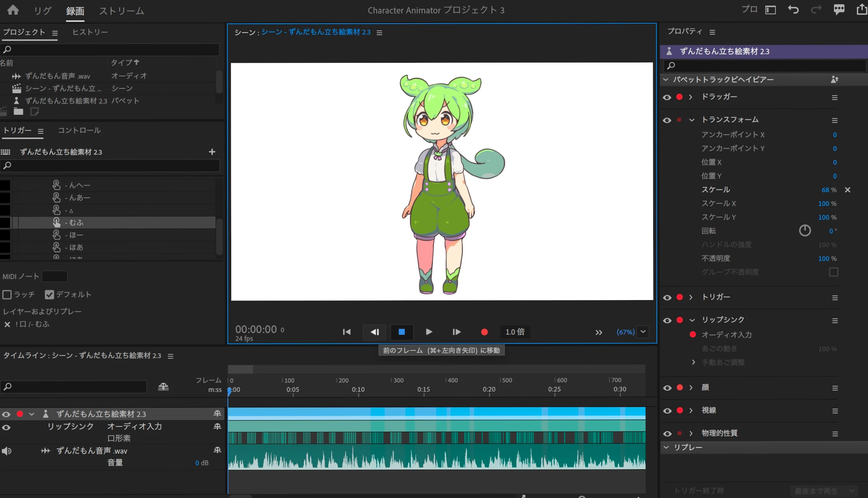
Task: Click the rotation dial in Transform
Action: click(805, 231)
